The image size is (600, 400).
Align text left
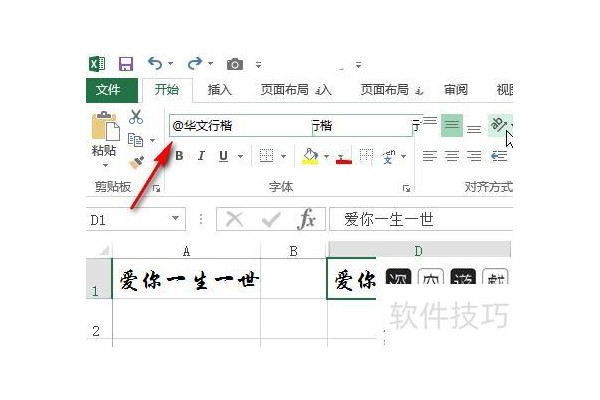430,156
